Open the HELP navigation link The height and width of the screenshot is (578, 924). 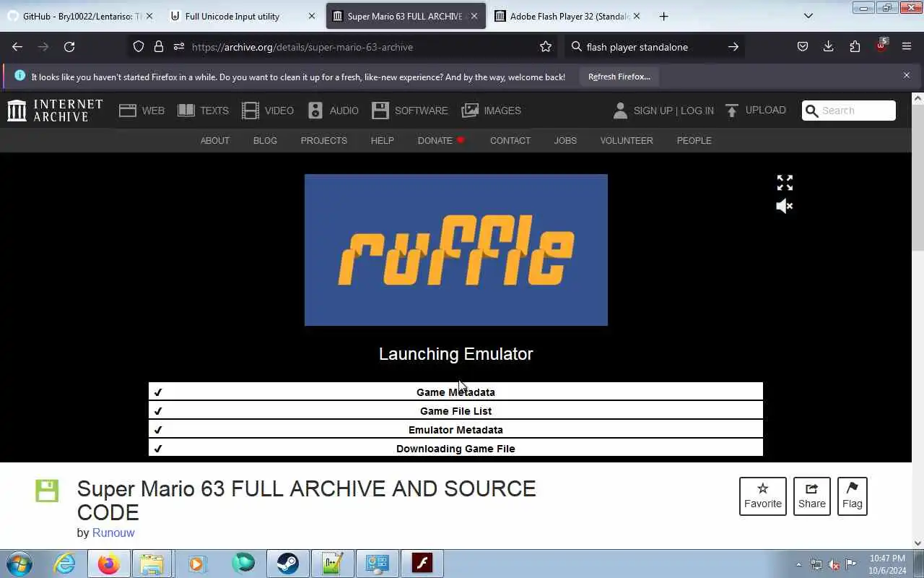(x=383, y=141)
